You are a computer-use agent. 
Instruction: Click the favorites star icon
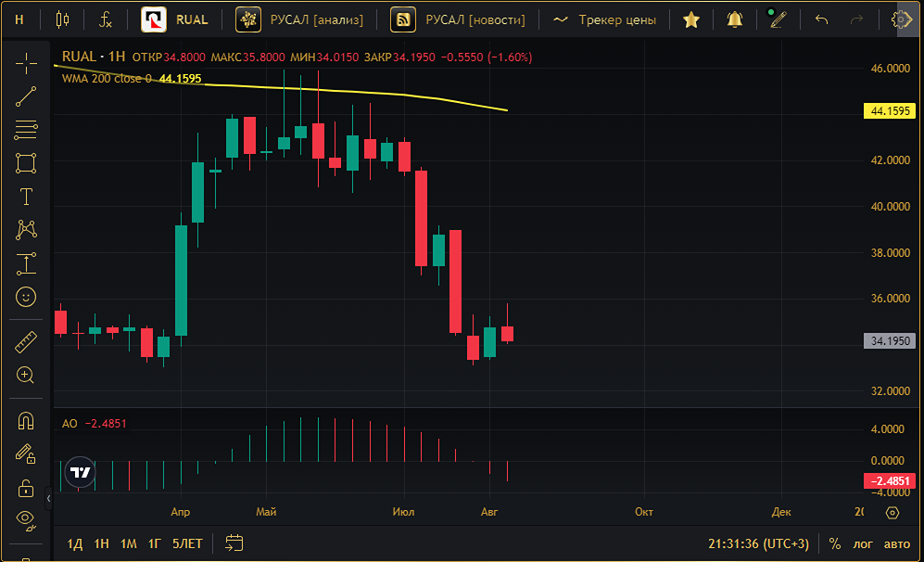[691, 19]
